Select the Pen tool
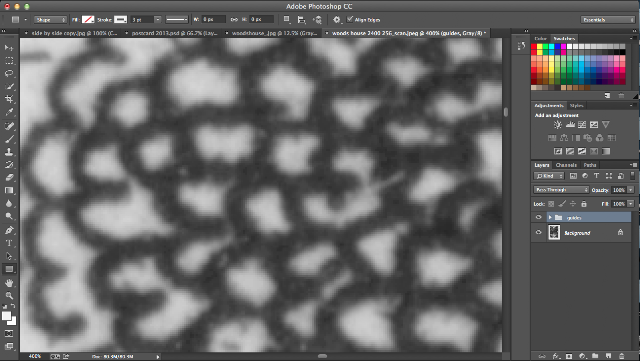640x361 pixels. [x=9, y=230]
